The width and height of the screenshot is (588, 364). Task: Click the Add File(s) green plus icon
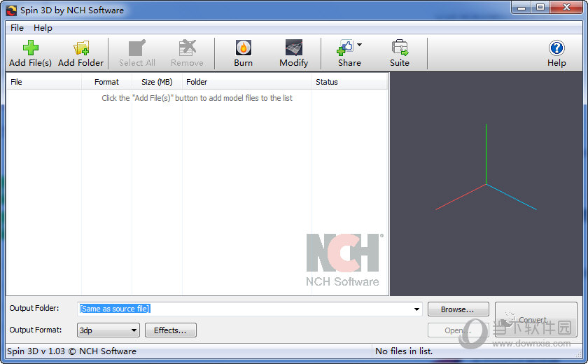(x=30, y=48)
